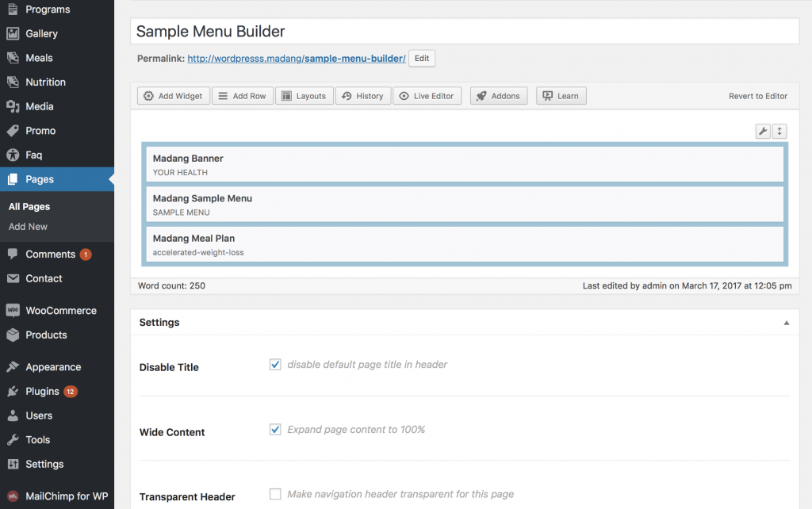Collapse the Settings panel arrow
The height and width of the screenshot is (509, 812).
point(786,323)
